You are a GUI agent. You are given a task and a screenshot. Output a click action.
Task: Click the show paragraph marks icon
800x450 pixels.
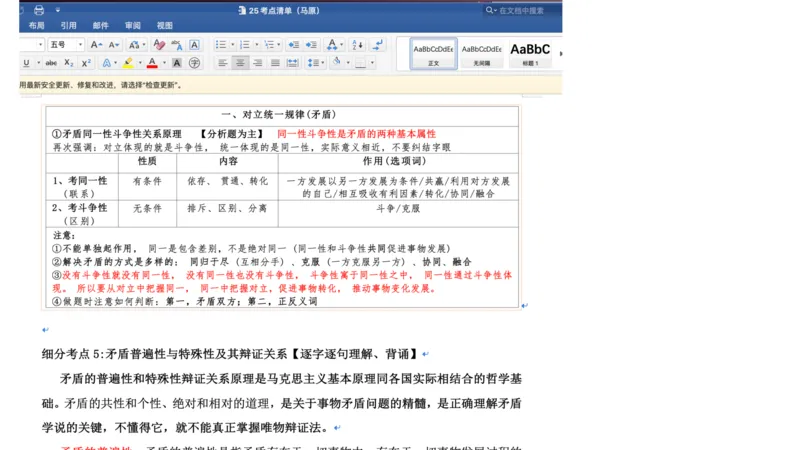point(378,45)
